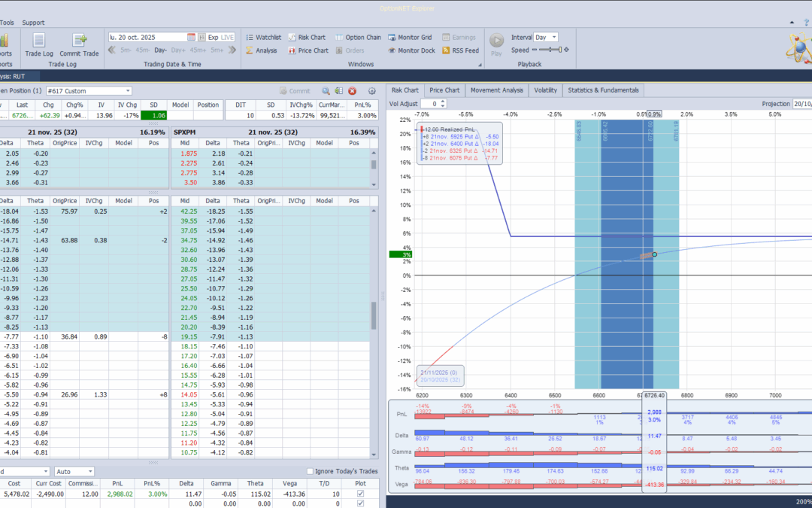812x508 pixels.
Task: Switch to the Price Chart tab
Action: pos(444,90)
